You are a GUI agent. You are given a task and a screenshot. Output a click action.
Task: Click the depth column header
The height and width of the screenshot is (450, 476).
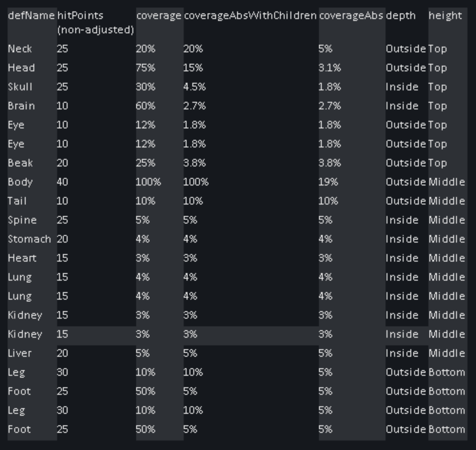(x=401, y=16)
